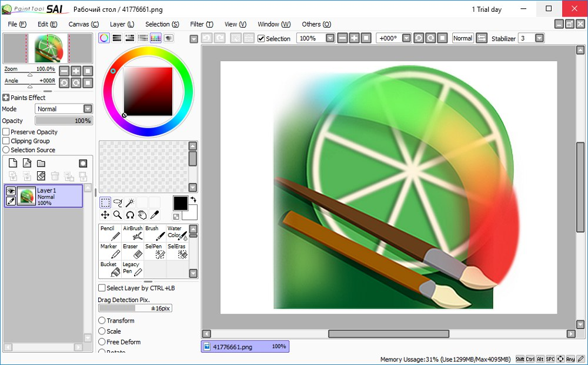This screenshot has width=588, height=365.
Task: Create a new layer set folder
Action: click(x=41, y=163)
